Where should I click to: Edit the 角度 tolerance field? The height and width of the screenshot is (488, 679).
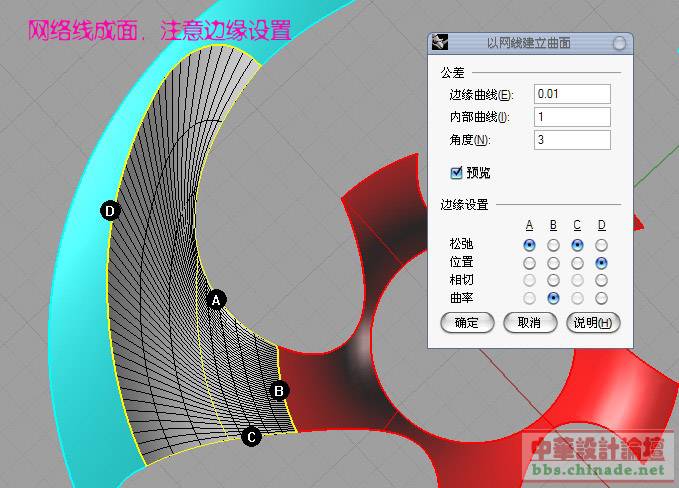coord(572,140)
